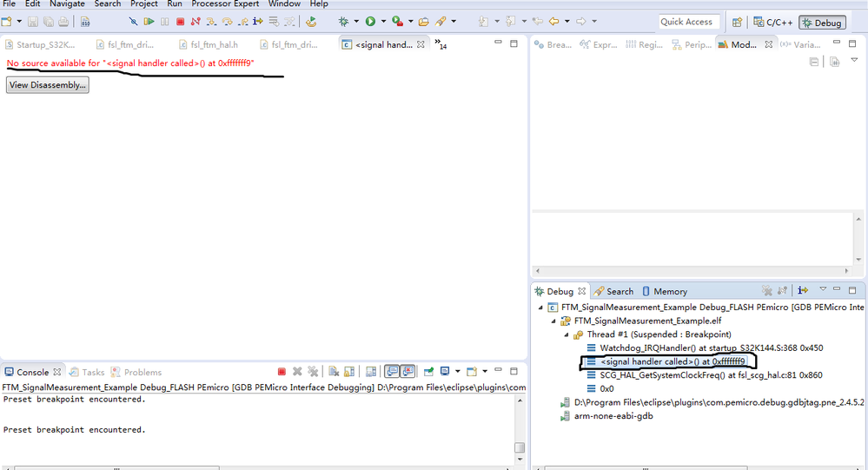
Task: Open the Breakpoints view tab
Action: [x=553, y=45]
